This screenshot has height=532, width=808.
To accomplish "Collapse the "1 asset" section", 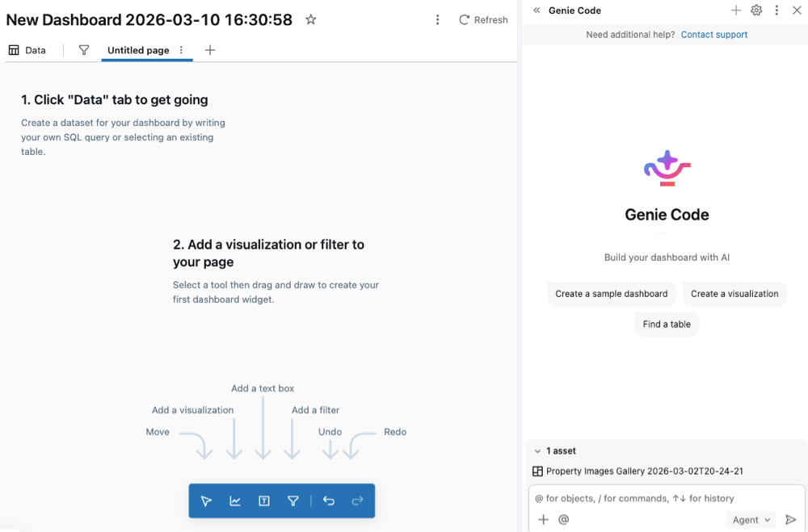I will pos(538,450).
